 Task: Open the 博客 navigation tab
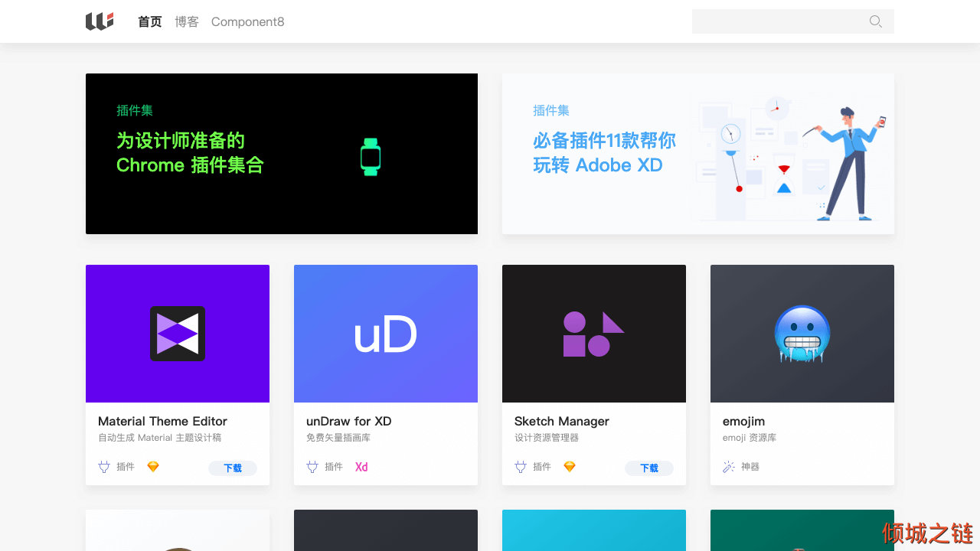pyautogui.click(x=187, y=21)
